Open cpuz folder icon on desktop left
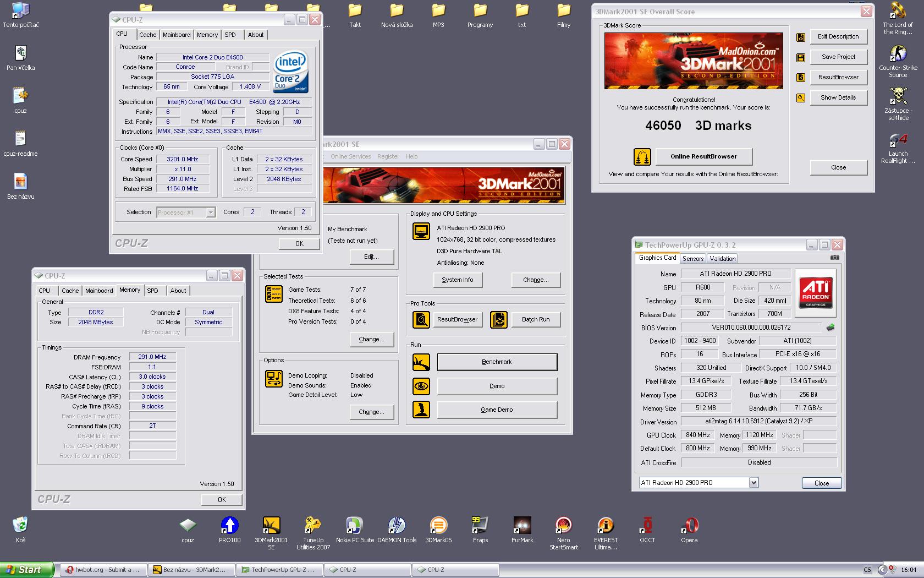The width and height of the screenshot is (924, 578). [21, 100]
